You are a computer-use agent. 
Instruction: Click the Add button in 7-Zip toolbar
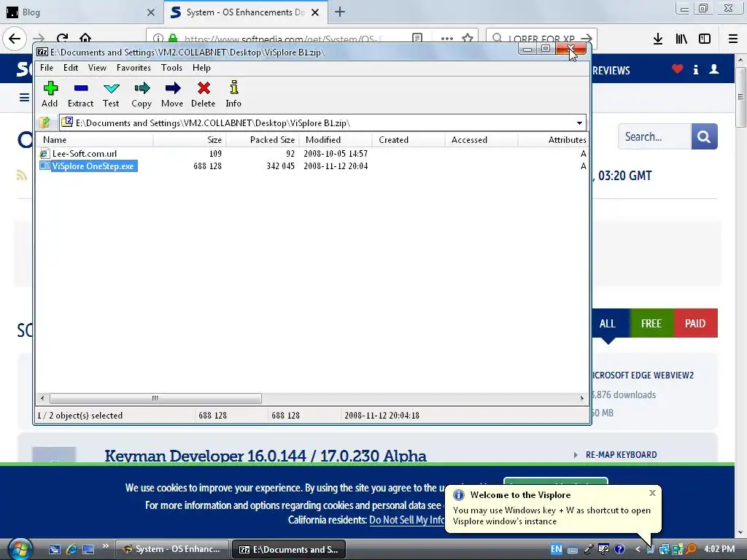pos(50,94)
